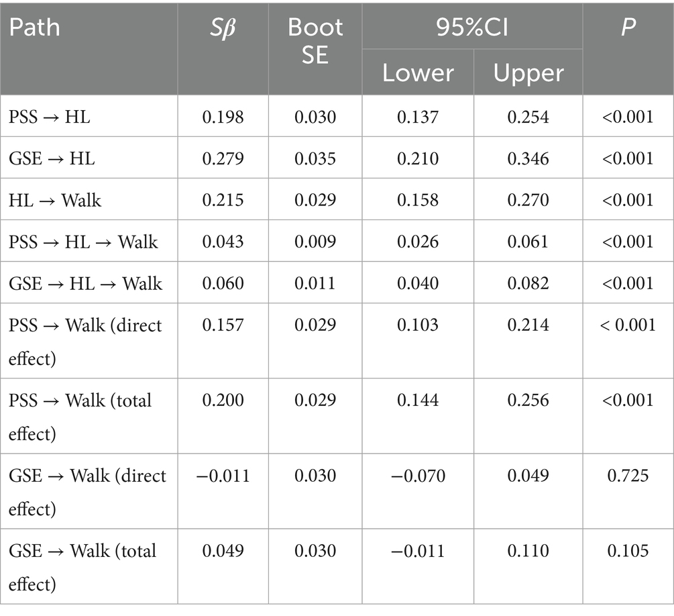Click the Boot SE value 0.009
The image size is (674, 616).
[x=315, y=242]
